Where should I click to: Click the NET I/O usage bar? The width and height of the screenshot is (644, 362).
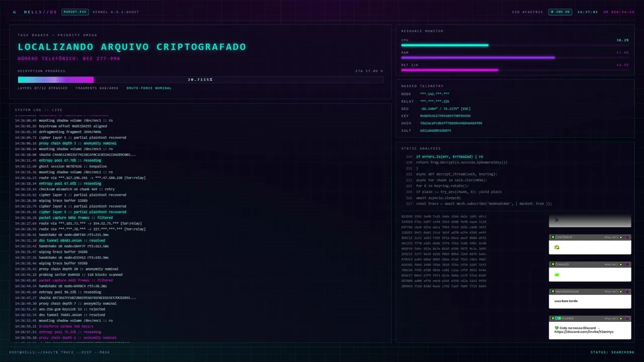515,70
